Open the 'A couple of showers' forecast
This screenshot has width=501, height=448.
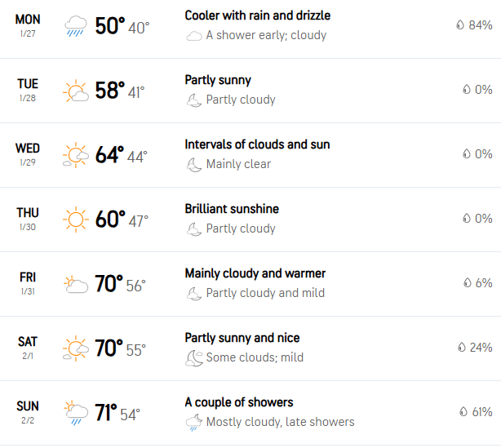point(239,402)
